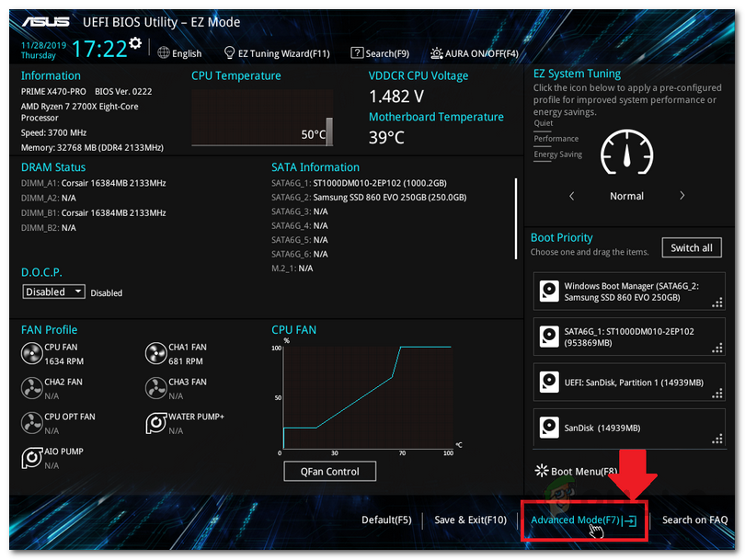Open QFan Control
This screenshot has height=560, width=745.
point(330,471)
